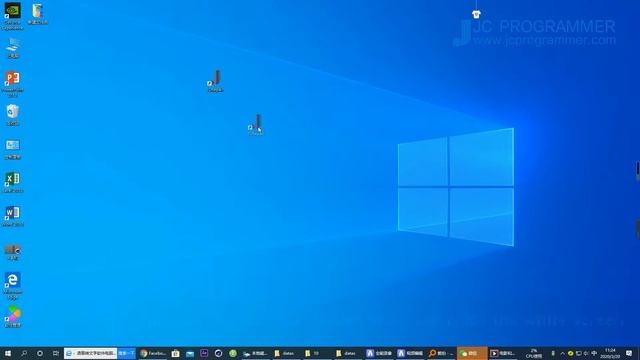Select the gray camera device desktop icon
Image resolution: width=640 pixels, height=360 pixels.
(x=13, y=252)
